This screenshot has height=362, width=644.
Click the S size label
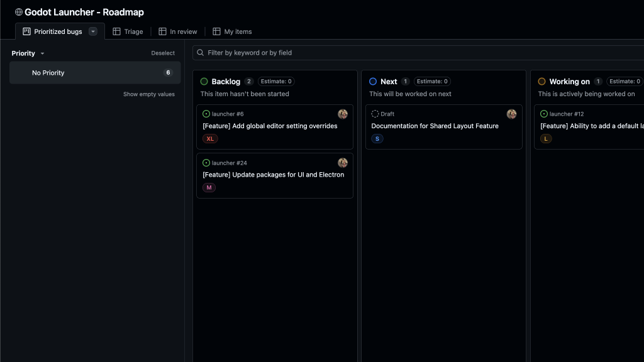click(377, 139)
